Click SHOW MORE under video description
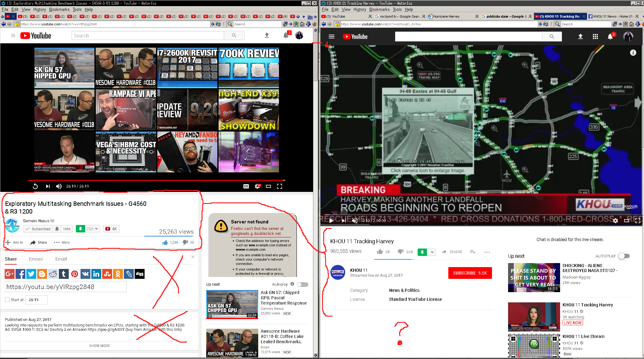The width and height of the screenshot is (644, 359). point(99,346)
